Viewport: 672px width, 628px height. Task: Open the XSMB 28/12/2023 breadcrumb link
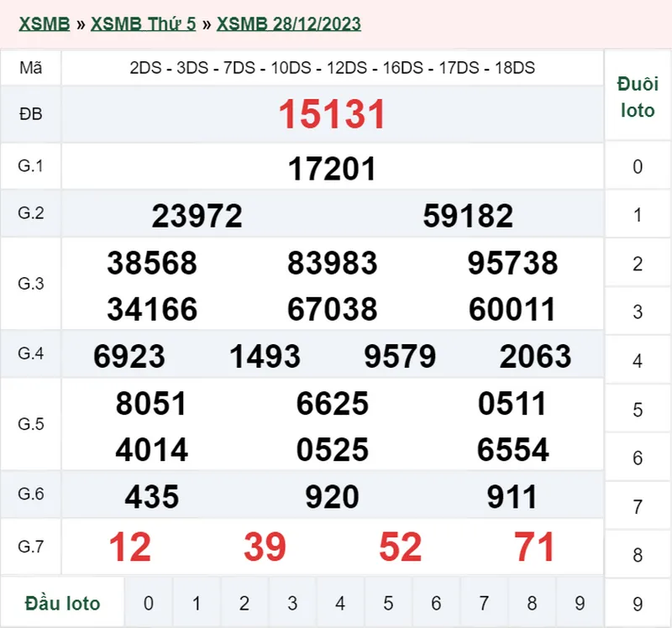[x=288, y=24]
